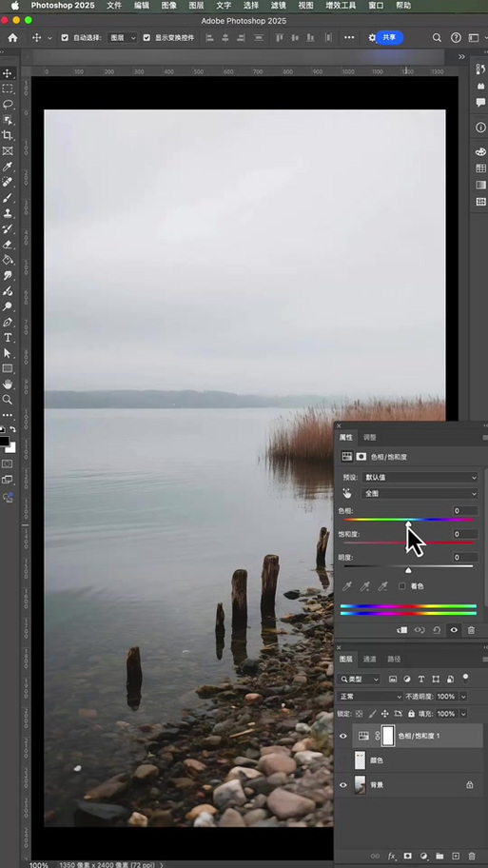Select the Lasso tool
488x868 pixels.
click(8, 104)
